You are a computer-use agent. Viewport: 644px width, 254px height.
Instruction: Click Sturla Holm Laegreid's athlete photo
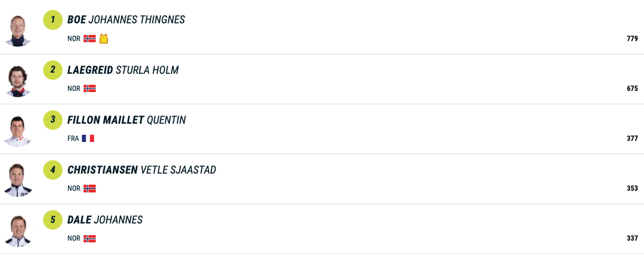point(18,80)
